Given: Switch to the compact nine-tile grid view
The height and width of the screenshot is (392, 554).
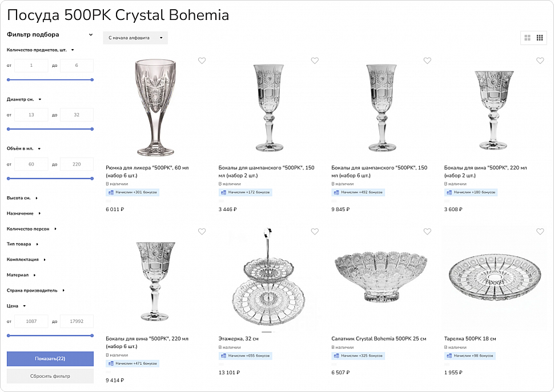Looking at the screenshot, I should point(540,38).
